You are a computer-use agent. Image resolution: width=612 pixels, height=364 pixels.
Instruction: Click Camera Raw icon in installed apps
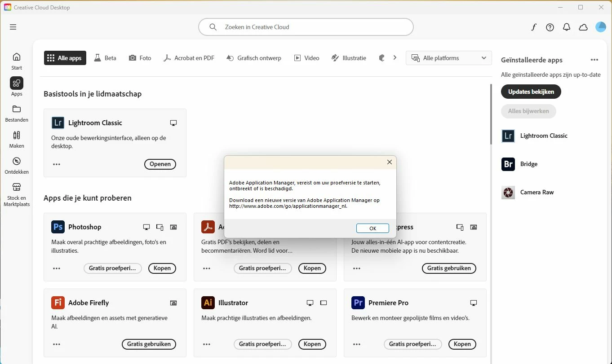coord(508,193)
